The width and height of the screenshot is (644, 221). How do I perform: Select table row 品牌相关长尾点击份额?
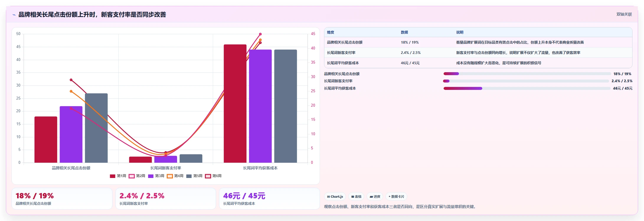click(478, 42)
